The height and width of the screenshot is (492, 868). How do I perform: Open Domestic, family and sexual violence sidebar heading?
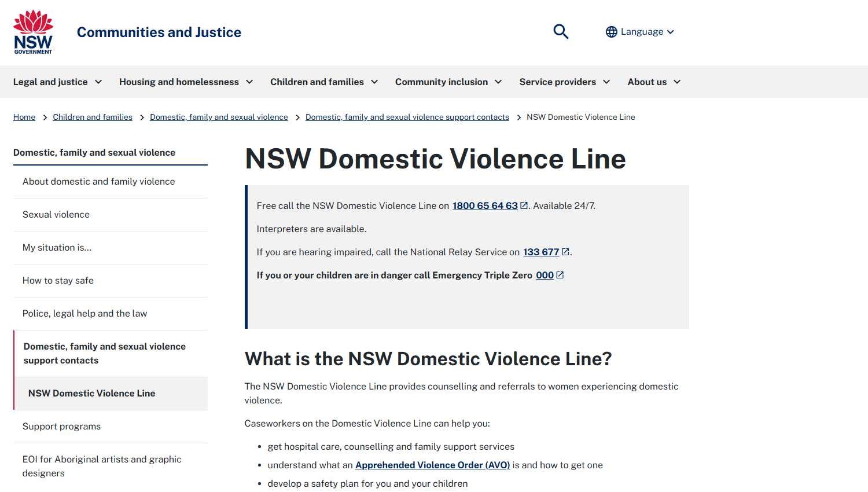(94, 152)
